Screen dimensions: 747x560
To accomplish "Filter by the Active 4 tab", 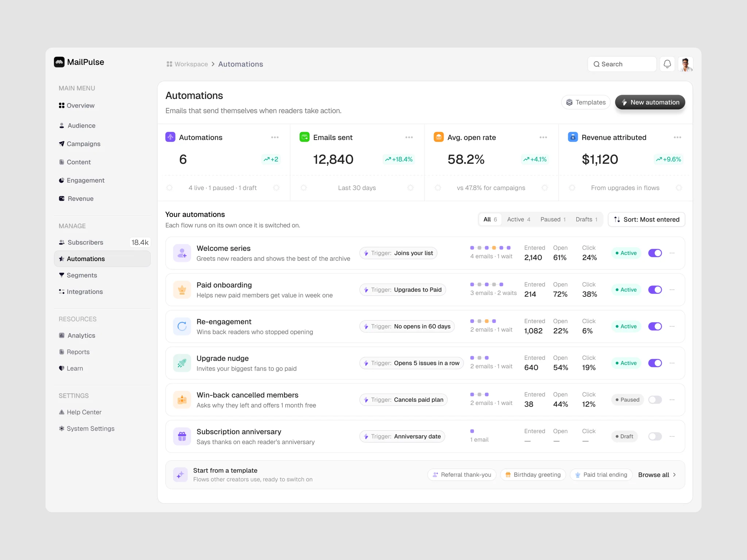I will (519, 219).
